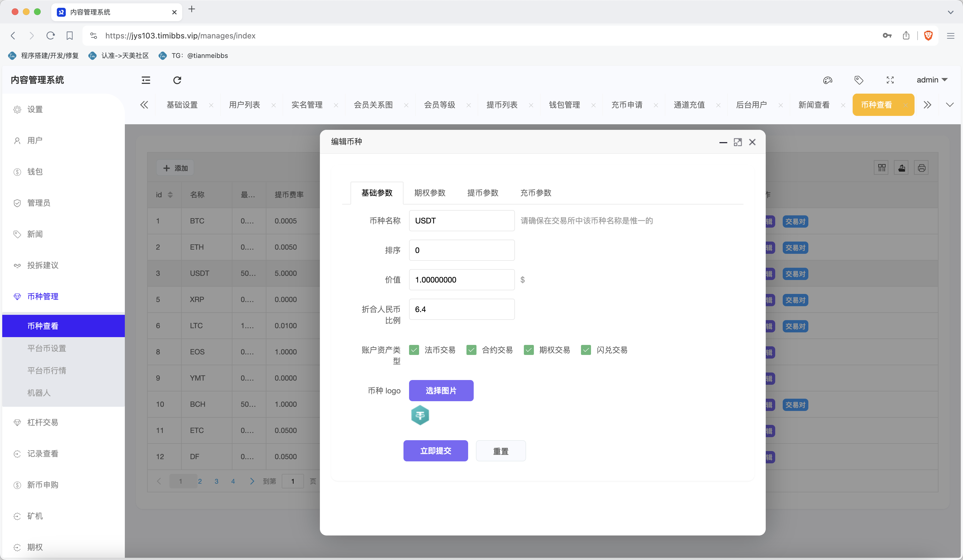Click the export table icon
The height and width of the screenshot is (560, 963).
(x=901, y=168)
